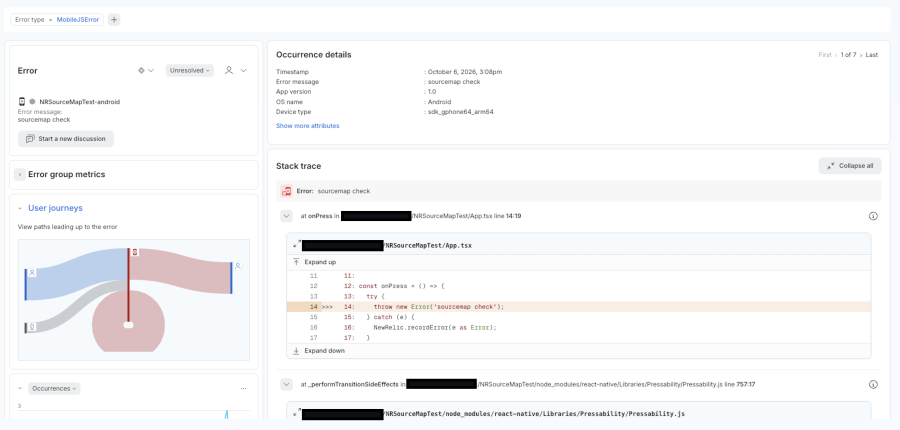This screenshot has width=900, height=430.
Task: Go to the First occurrence
Action: click(825, 55)
